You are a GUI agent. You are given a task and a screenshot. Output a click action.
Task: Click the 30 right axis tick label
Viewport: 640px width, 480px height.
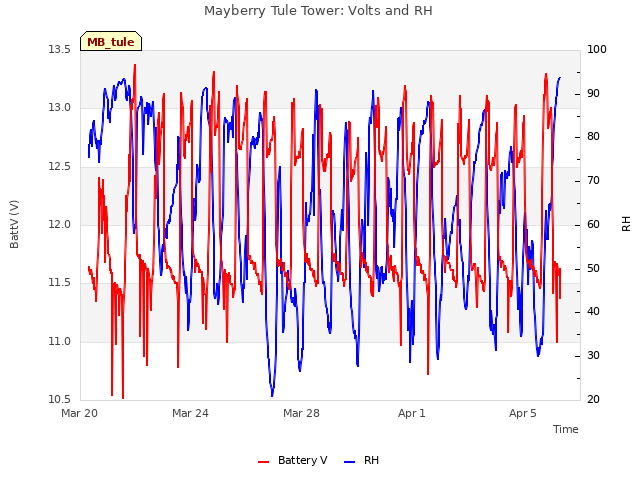[x=593, y=356]
